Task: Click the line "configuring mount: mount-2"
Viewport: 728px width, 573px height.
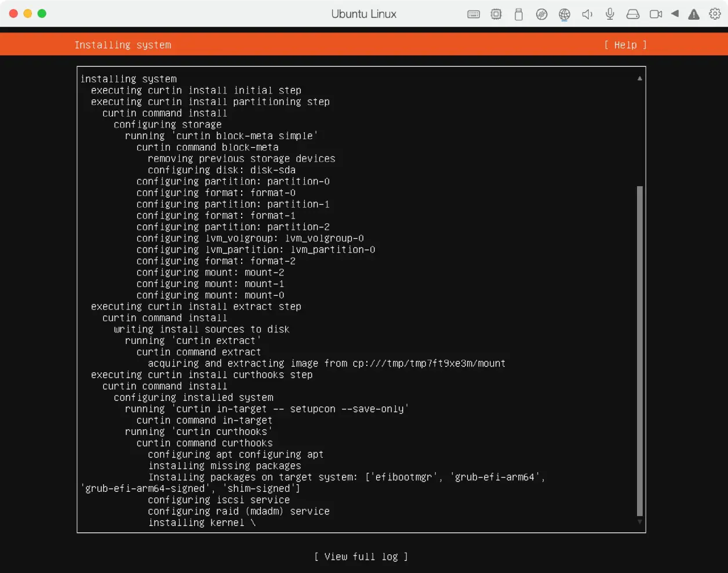Action: (x=210, y=273)
